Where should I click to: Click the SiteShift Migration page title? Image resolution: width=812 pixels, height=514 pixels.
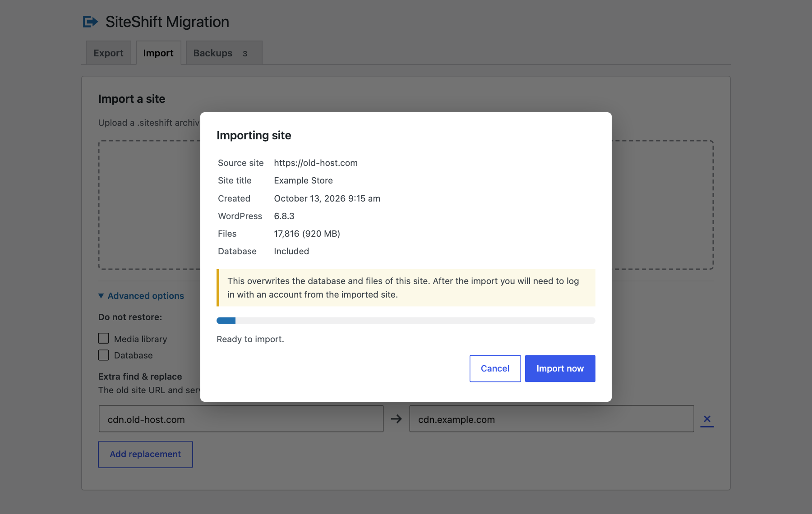(x=167, y=22)
